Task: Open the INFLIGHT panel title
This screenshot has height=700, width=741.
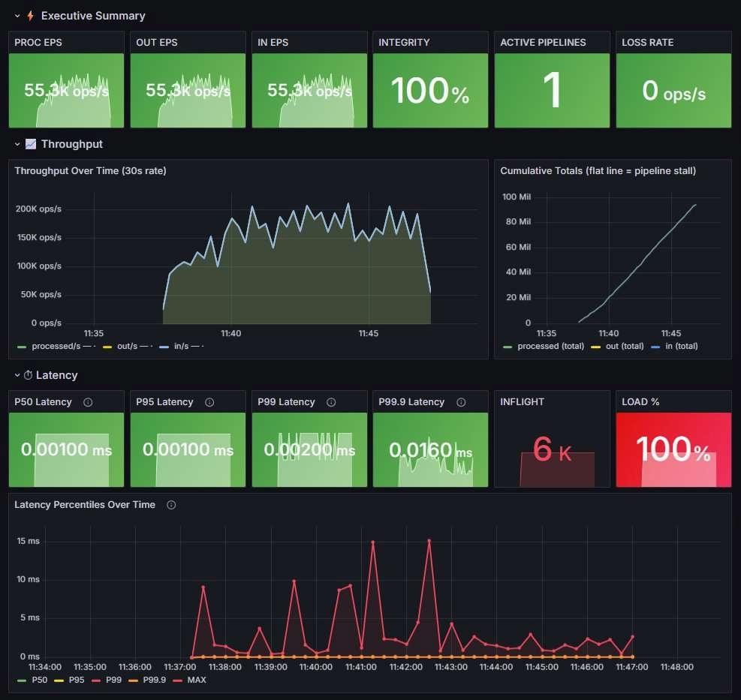Action: coord(523,402)
